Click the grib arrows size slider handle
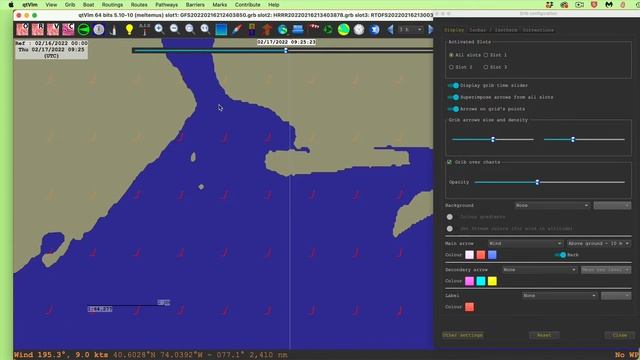Viewport: 640px width, 360px height. tap(493, 140)
